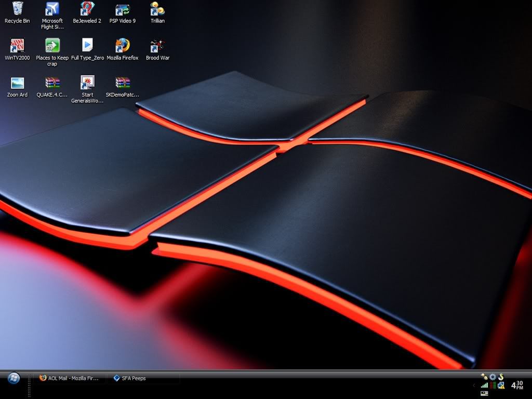Launch the Mozilla Firefox desktop shortcut
The width and height of the screenshot is (532, 399).
[123, 49]
